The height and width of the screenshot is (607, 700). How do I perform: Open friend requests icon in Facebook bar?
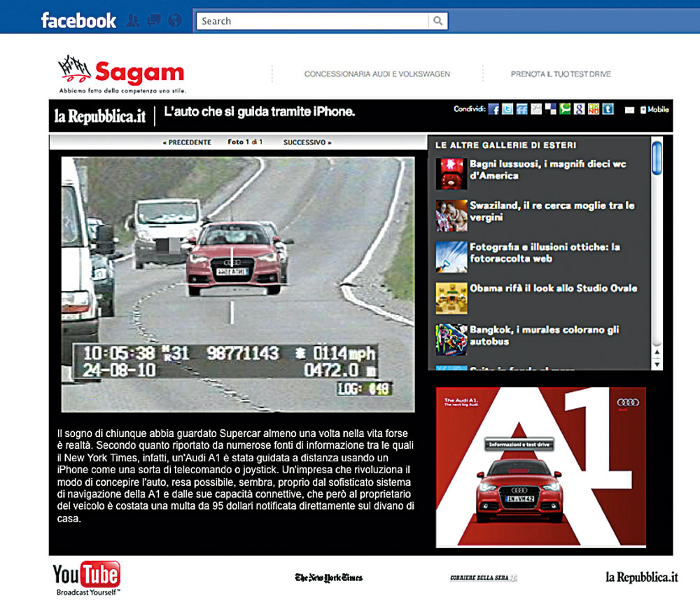click(x=132, y=20)
